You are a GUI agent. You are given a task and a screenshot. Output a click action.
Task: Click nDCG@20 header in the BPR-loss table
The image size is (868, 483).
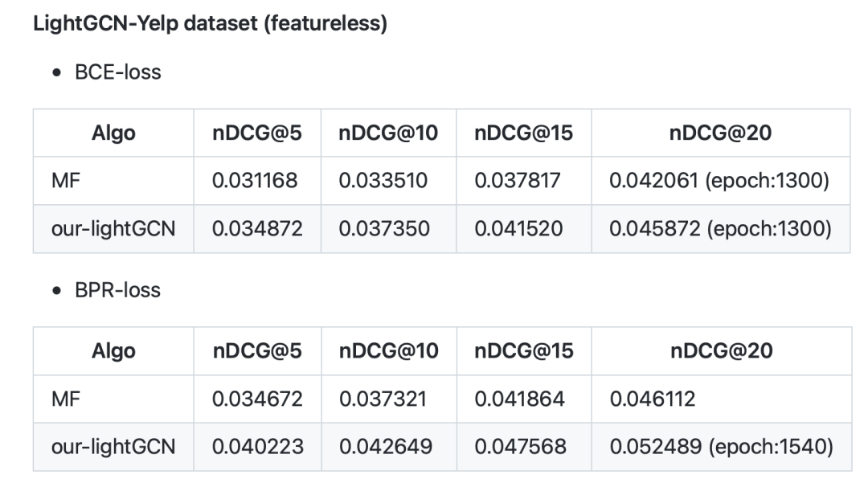tap(720, 351)
